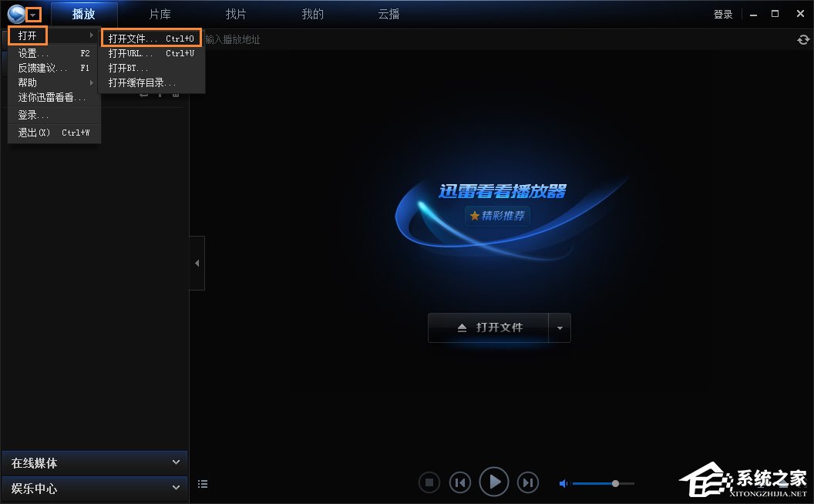Click the stop playback icon

(x=429, y=482)
